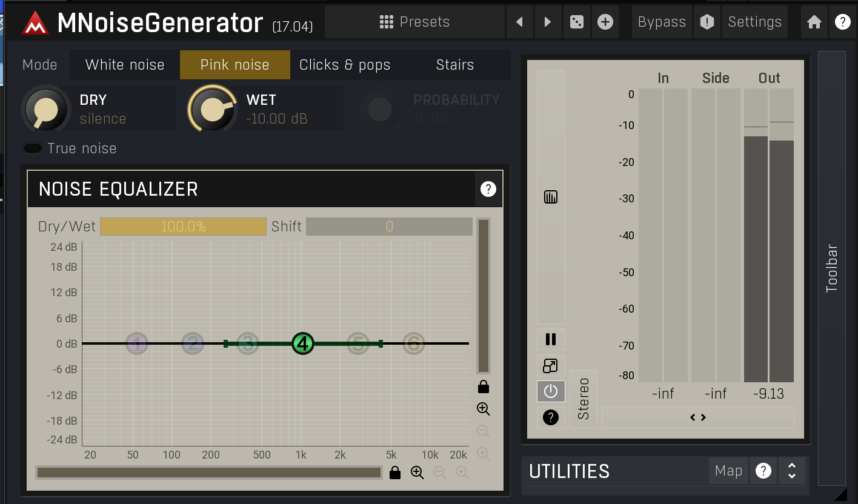The image size is (858, 504).
Task: Select the White noise mode
Action: click(x=125, y=65)
